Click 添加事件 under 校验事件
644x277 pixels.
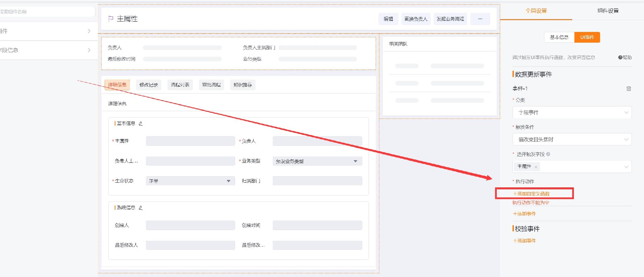[x=524, y=241]
